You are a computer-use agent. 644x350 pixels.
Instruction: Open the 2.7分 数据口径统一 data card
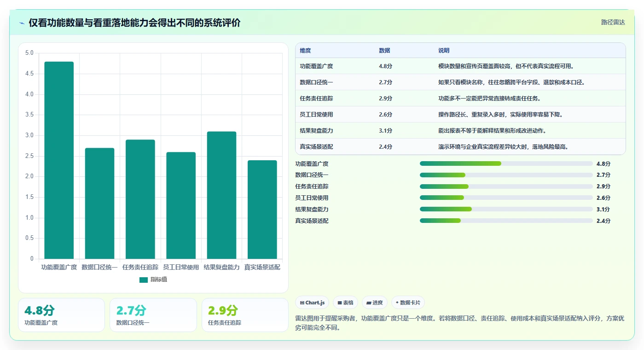(x=153, y=315)
